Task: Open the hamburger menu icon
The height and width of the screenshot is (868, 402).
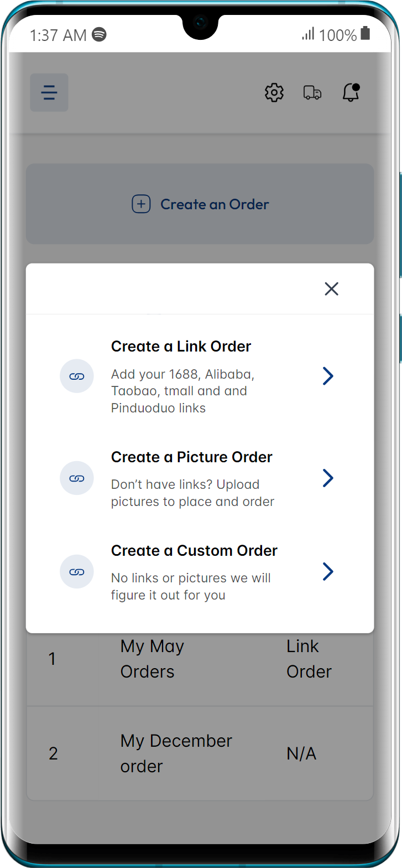Action: click(x=49, y=92)
